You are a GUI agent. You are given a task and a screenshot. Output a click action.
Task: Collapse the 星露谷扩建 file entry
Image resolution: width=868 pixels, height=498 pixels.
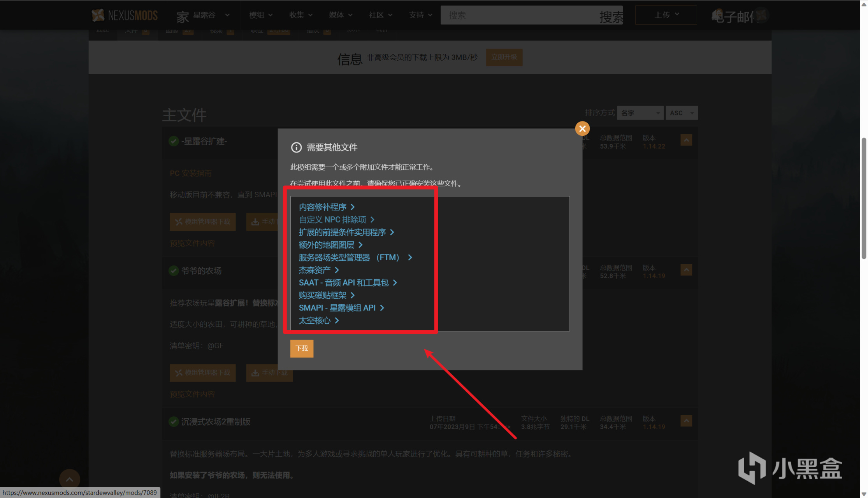[686, 140]
